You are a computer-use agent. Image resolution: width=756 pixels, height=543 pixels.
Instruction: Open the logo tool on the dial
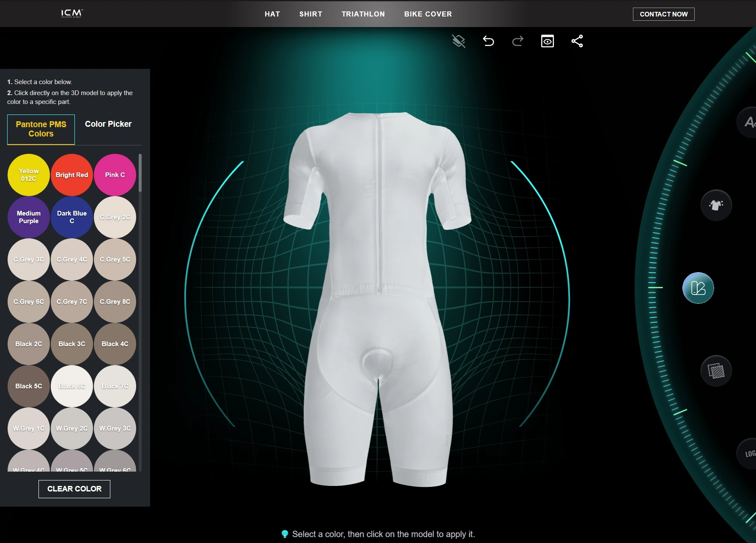748,454
